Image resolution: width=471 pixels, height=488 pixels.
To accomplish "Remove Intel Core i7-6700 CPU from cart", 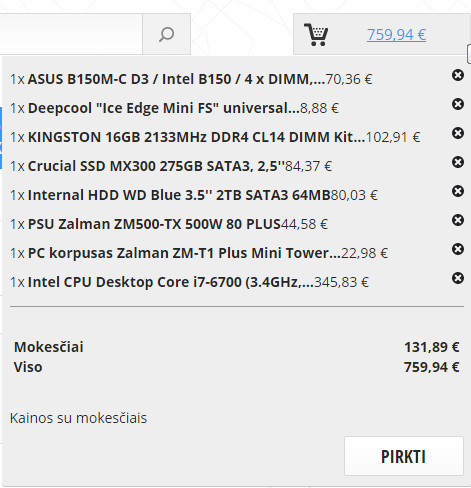I will (458, 278).
